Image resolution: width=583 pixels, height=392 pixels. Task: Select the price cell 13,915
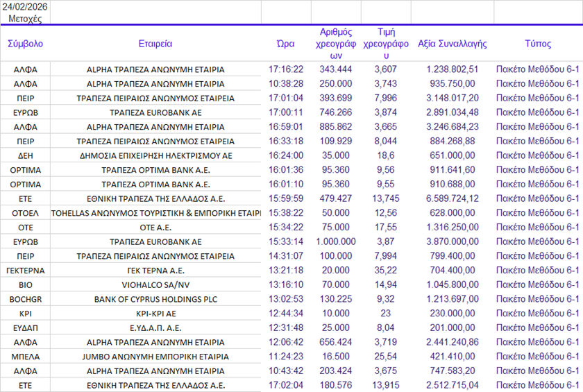point(386,385)
